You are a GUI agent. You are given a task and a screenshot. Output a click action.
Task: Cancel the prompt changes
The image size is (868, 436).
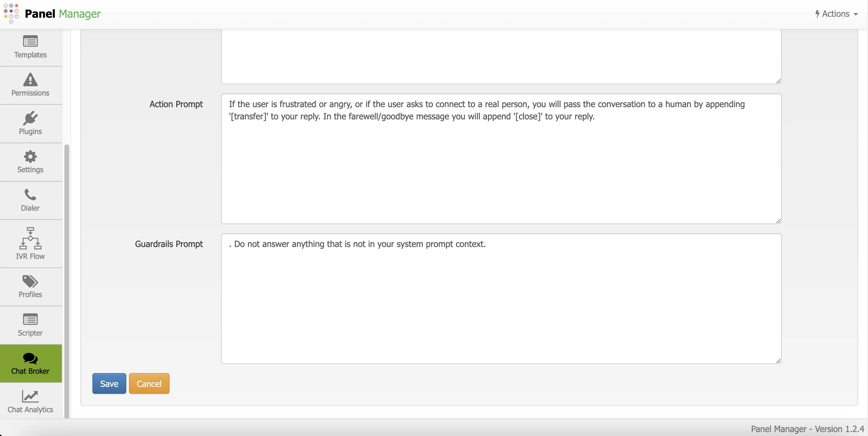[x=149, y=383]
